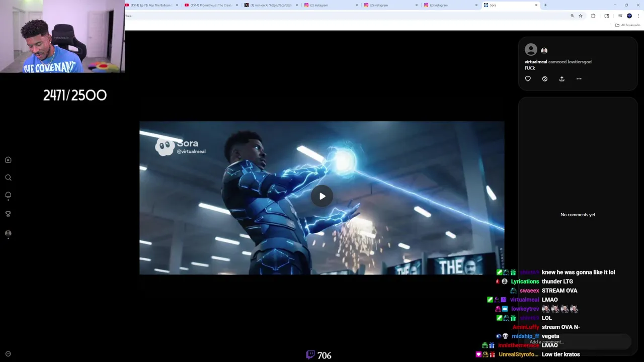
Task: Close the Sora browser tab
Action: point(536,5)
